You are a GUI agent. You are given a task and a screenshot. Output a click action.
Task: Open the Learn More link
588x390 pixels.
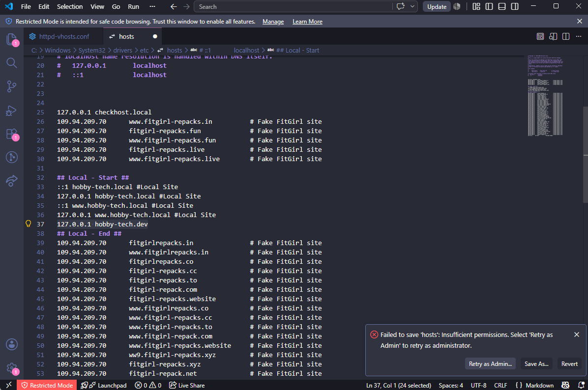tap(307, 21)
